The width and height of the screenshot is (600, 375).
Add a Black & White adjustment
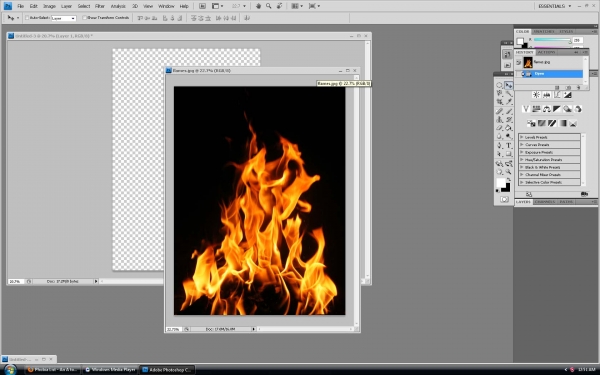point(557,109)
